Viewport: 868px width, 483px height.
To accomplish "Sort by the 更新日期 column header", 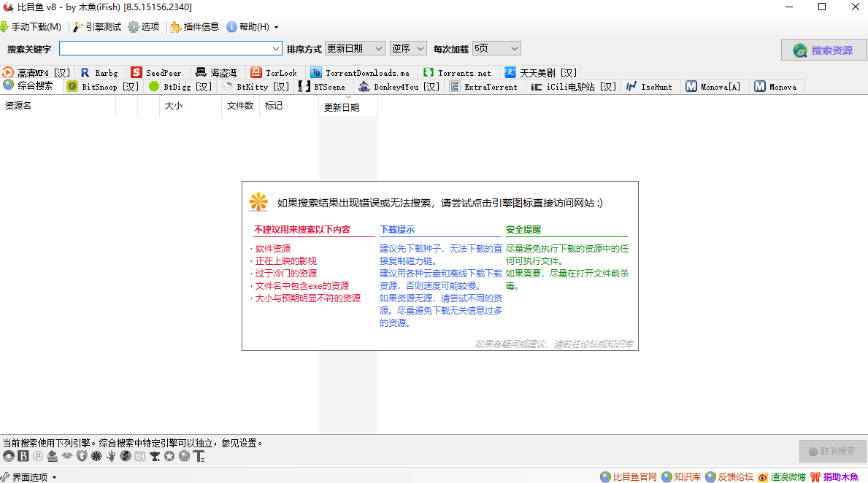I will tap(348, 107).
